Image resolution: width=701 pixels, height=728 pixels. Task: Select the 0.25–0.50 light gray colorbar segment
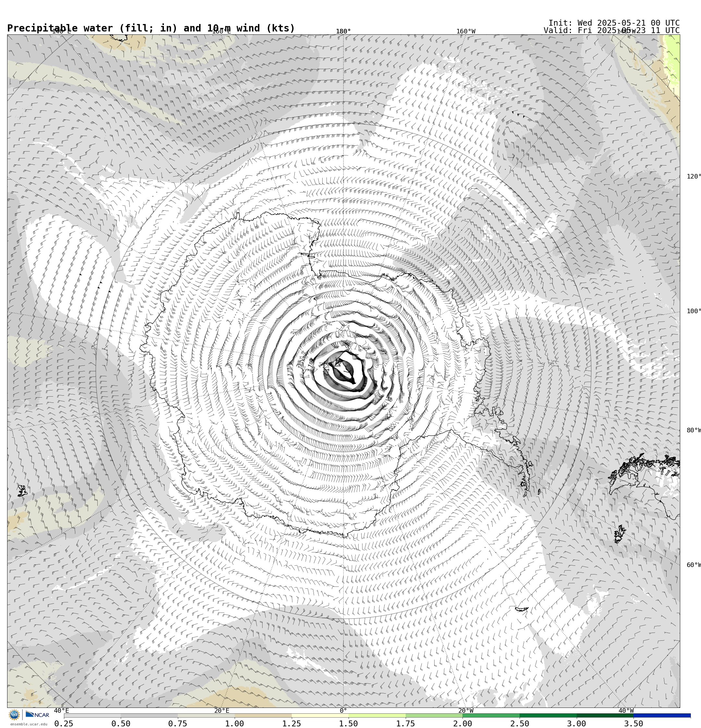tap(92, 715)
